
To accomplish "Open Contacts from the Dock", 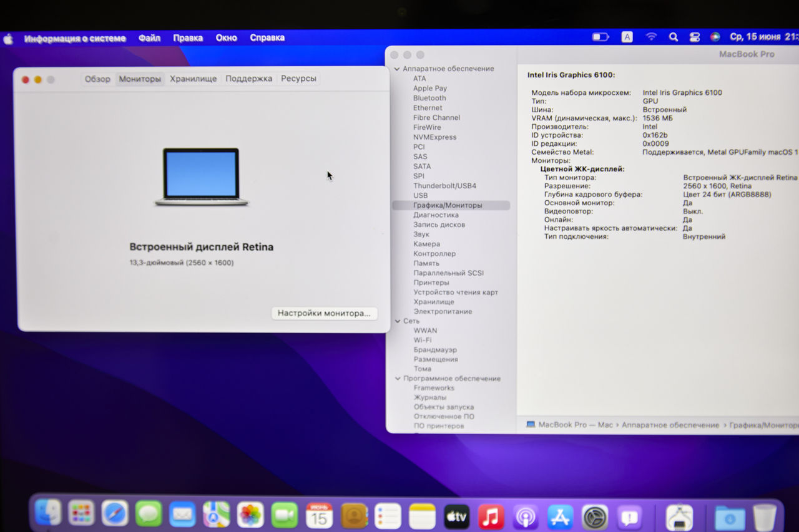I will pos(354,516).
